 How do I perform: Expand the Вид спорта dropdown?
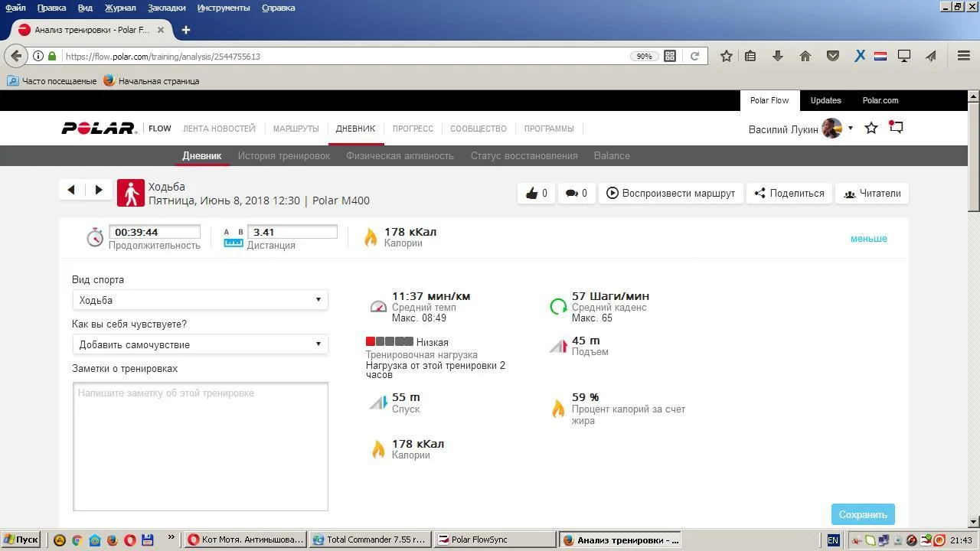(200, 300)
